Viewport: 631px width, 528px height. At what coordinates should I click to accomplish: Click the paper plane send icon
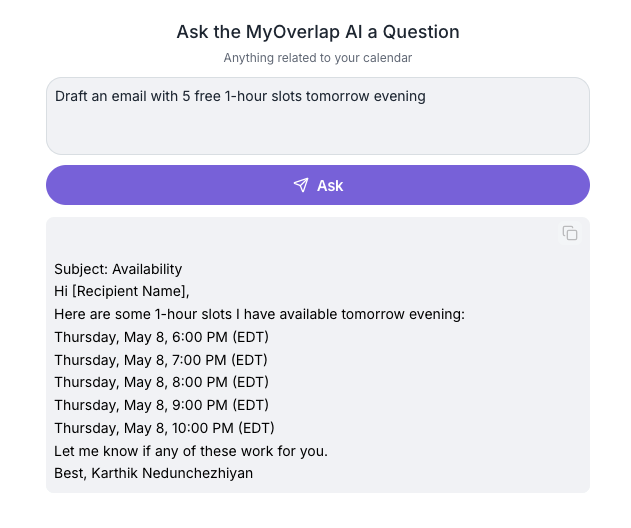pos(300,185)
